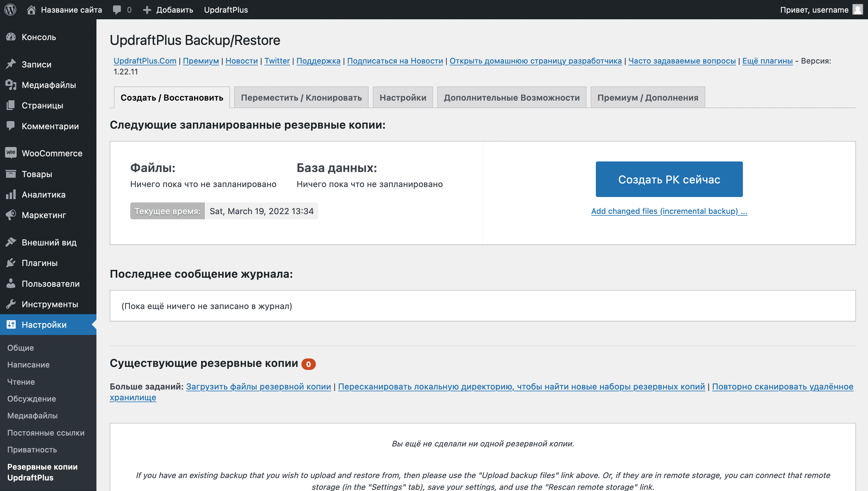Viewport: 868px width, 491px height.
Task: Open the Настройки tab of UpdraftPlus
Action: (403, 98)
